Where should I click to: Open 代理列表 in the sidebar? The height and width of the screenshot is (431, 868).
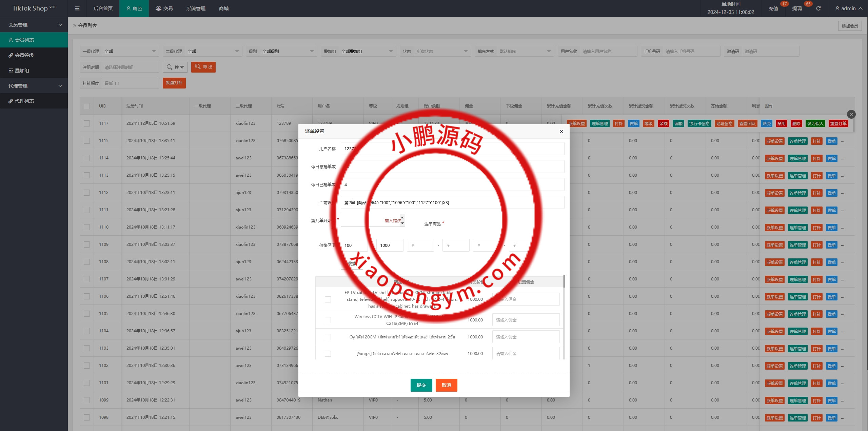point(24,101)
